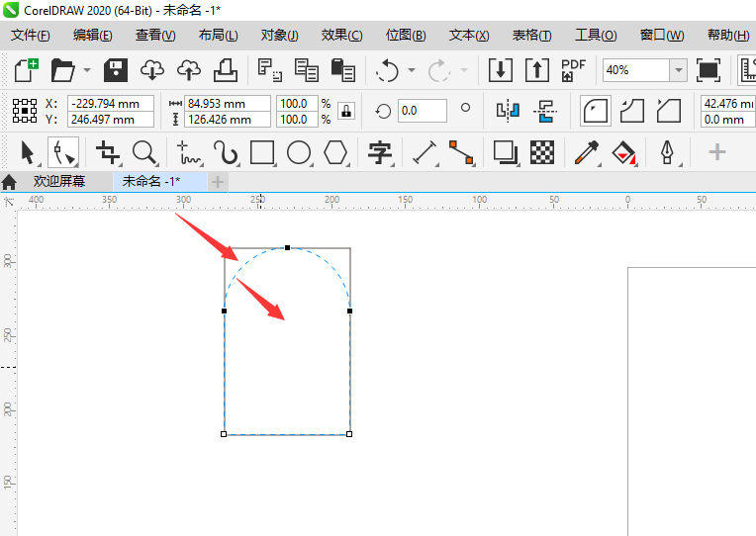756x536 pixels.
Task: Open the 40% zoom level dropdown
Action: (x=679, y=70)
